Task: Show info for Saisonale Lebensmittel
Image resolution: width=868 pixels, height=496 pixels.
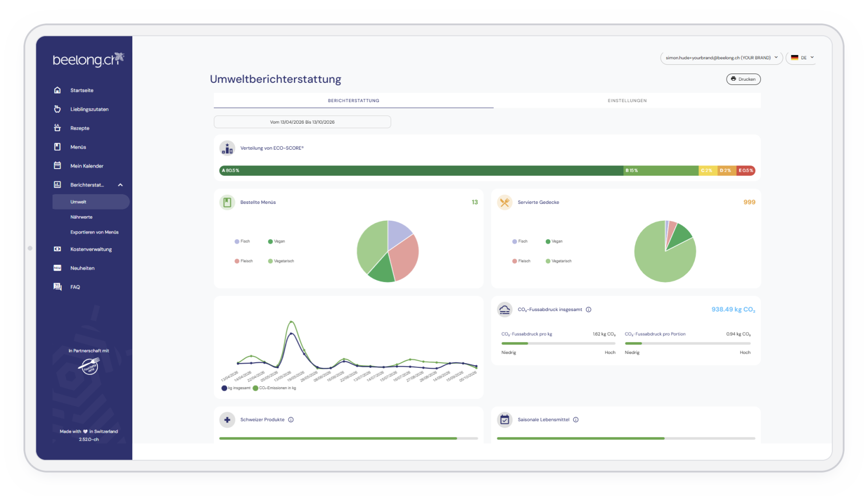Action: pos(576,420)
